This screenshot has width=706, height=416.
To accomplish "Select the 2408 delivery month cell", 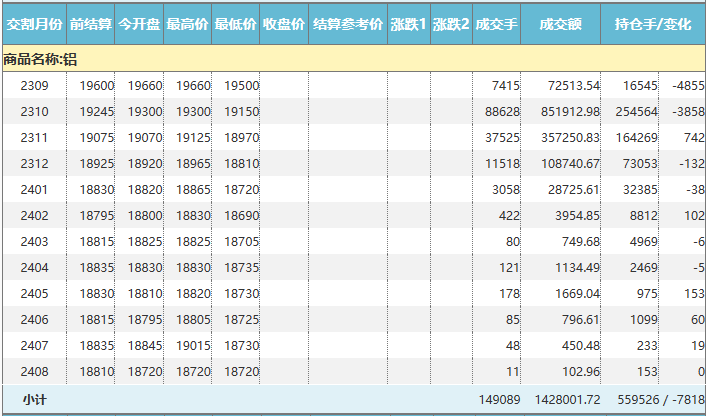I will coord(34,371).
